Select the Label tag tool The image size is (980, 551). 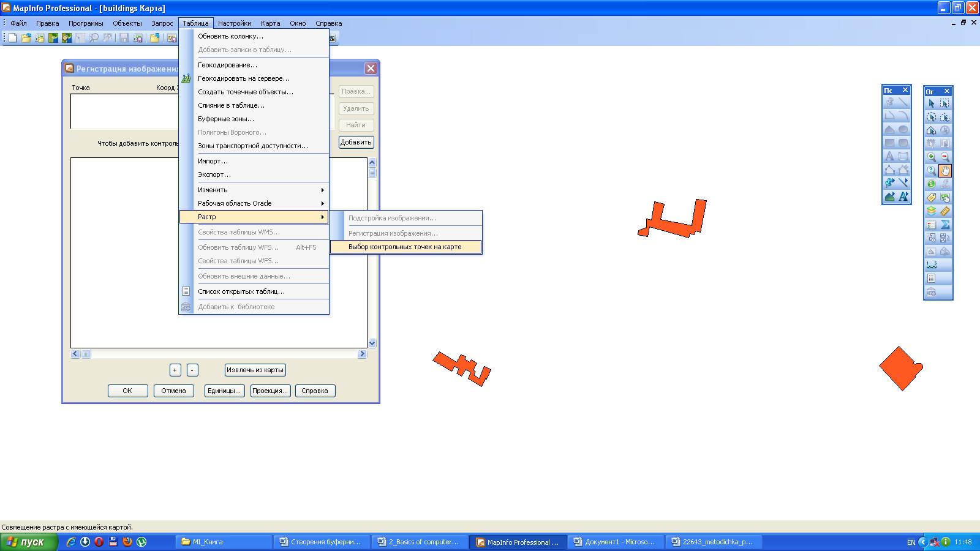tap(931, 198)
